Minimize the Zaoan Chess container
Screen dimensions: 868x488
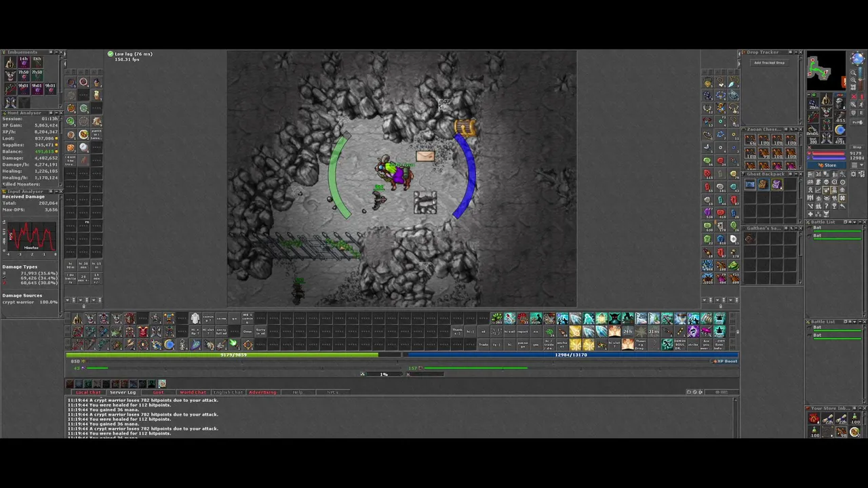[x=796, y=129]
